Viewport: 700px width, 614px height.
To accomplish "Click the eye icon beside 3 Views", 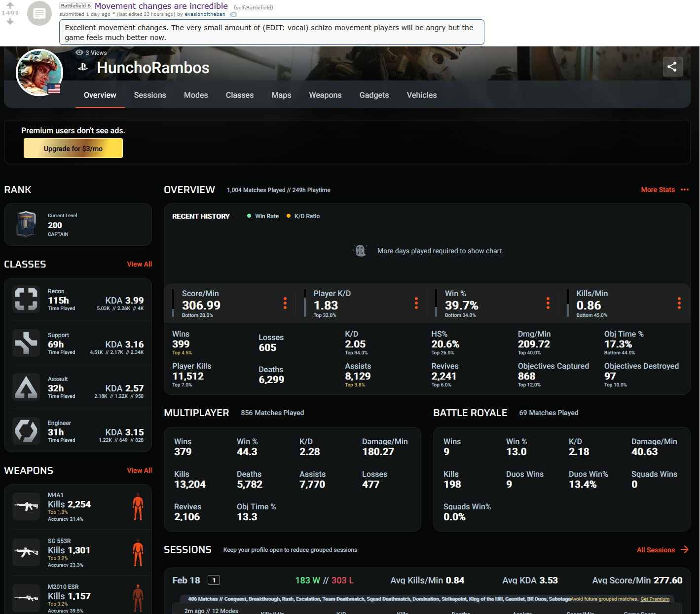I will pos(79,52).
